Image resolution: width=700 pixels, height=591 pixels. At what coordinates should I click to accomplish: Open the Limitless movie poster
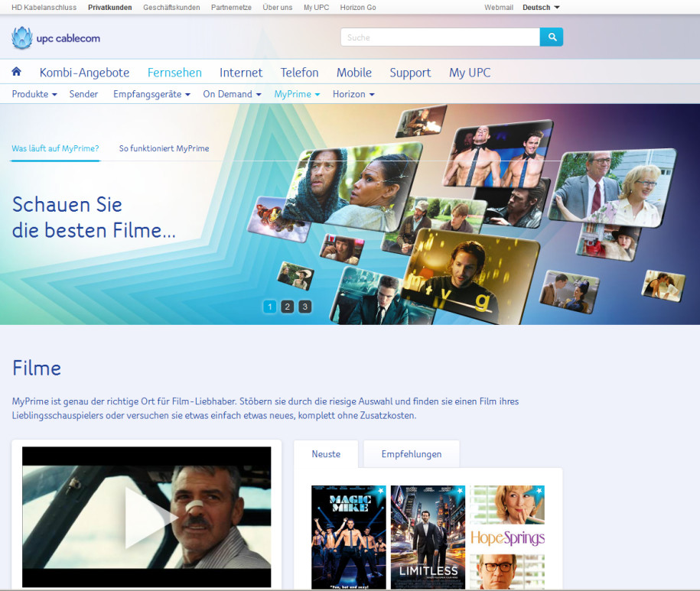tap(428, 537)
